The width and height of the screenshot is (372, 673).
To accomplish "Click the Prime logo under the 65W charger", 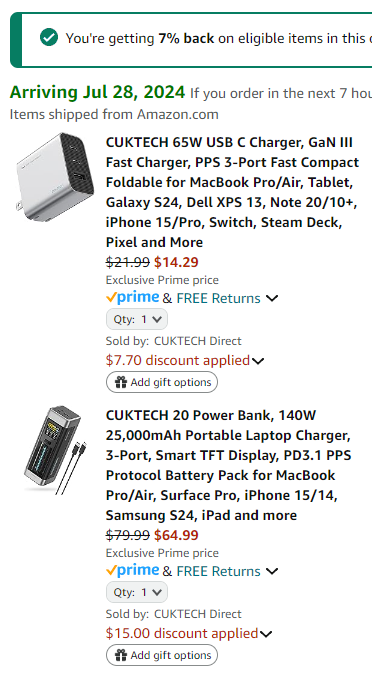I will pyautogui.click(x=133, y=297).
